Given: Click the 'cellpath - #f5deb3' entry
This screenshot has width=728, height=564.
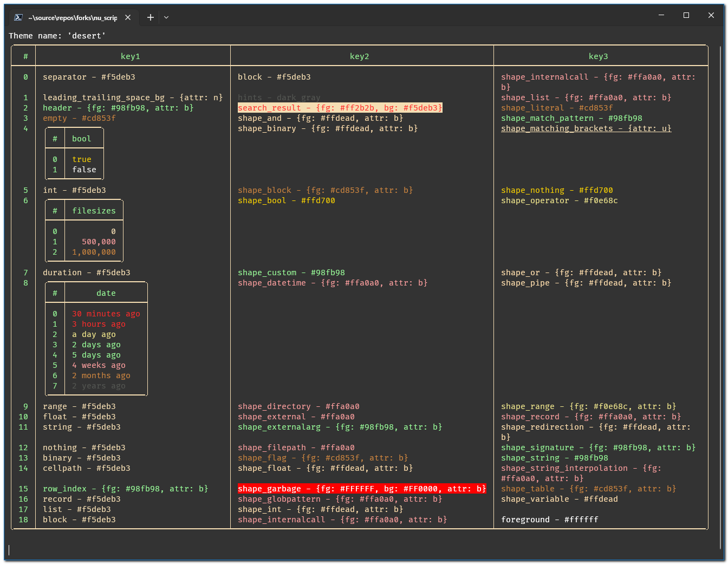Looking at the screenshot, I should click(x=87, y=468).
